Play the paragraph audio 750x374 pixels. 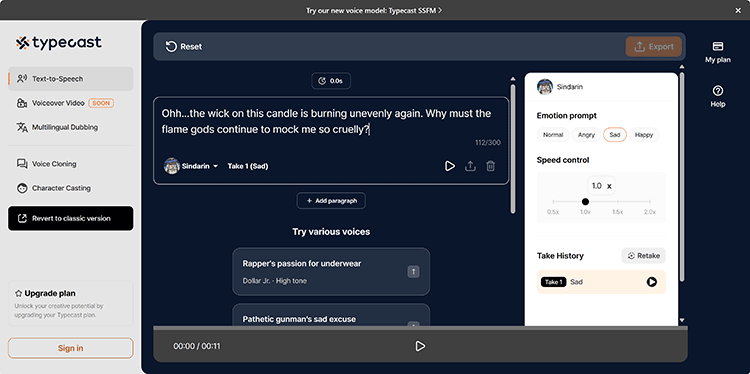pyautogui.click(x=450, y=166)
